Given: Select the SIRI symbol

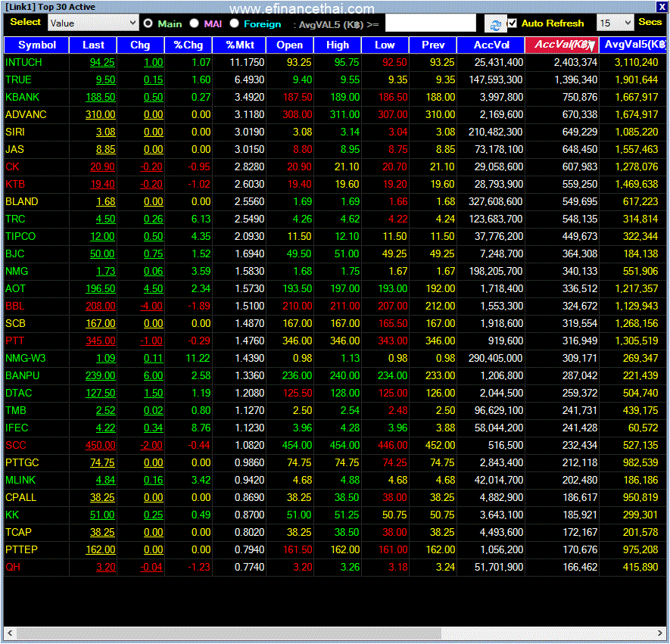Looking at the screenshot, I should tap(15, 132).
